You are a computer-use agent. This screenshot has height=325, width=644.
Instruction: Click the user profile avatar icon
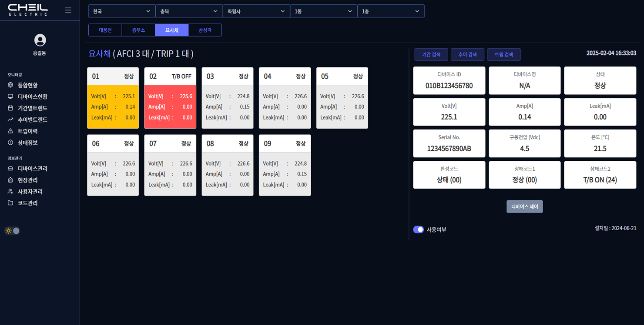(40, 40)
